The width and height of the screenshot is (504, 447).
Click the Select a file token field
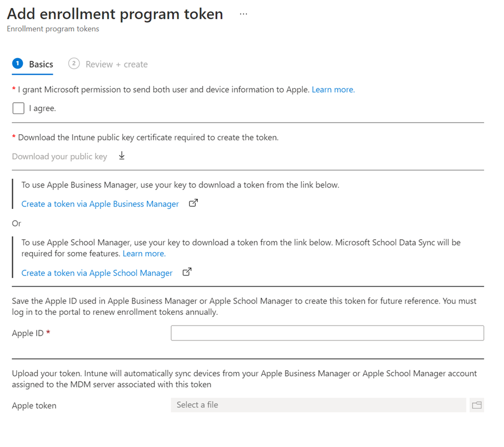click(x=318, y=405)
